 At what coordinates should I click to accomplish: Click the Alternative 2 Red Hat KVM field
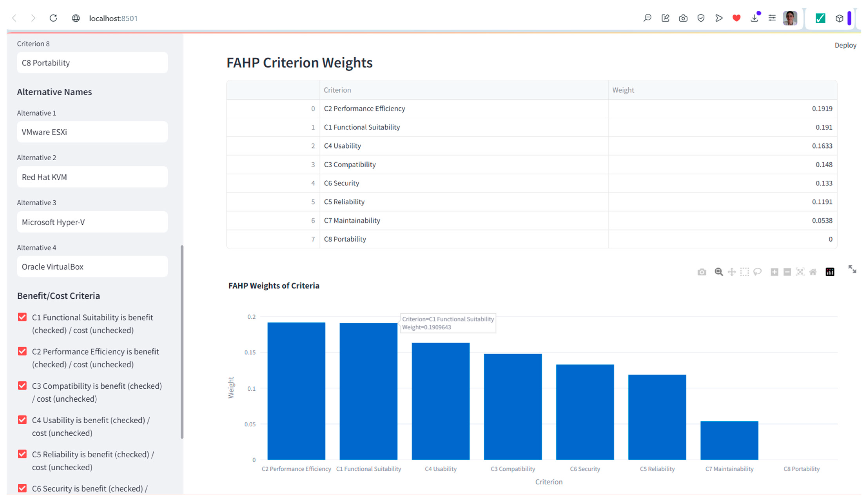[x=92, y=177]
